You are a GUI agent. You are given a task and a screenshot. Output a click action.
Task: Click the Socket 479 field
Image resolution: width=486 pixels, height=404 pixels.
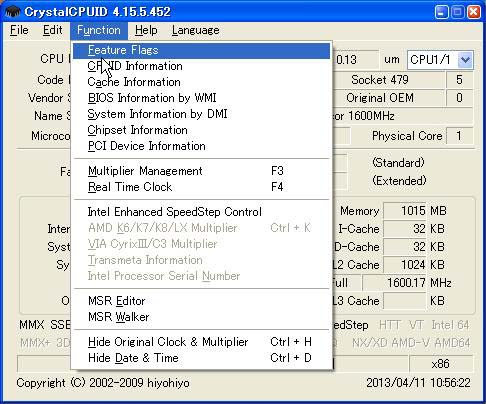point(388,80)
